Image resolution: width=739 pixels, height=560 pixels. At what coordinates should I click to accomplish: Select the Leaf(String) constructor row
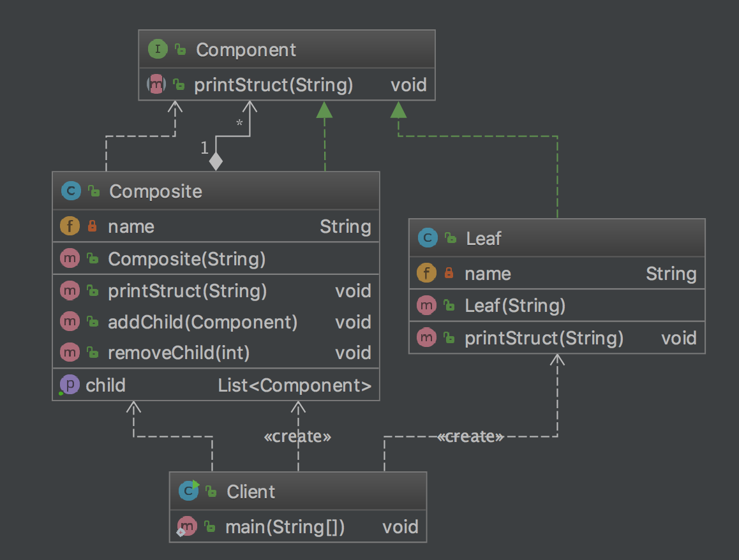point(515,306)
